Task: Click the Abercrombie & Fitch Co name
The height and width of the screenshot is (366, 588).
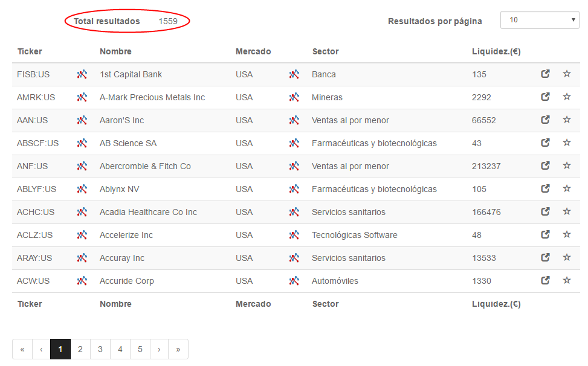Action: 145,166
